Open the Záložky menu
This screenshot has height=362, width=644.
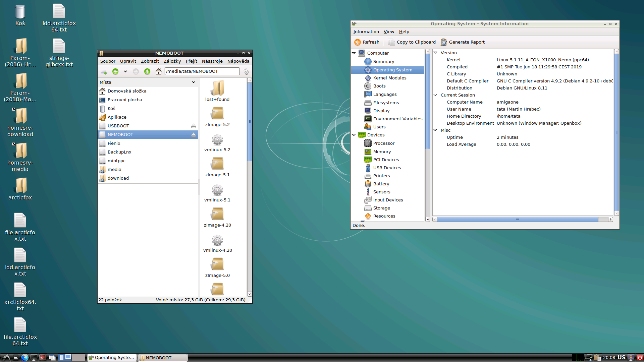pyautogui.click(x=172, y=61)
